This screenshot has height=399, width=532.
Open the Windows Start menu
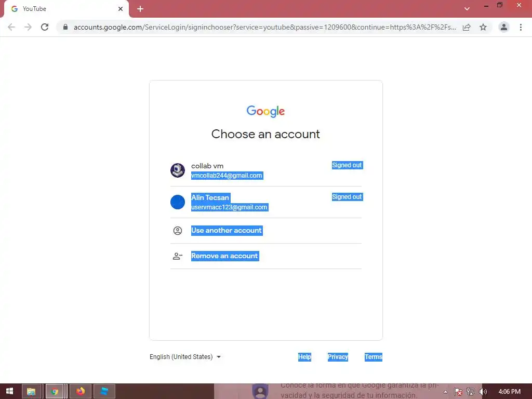(9, 391)
